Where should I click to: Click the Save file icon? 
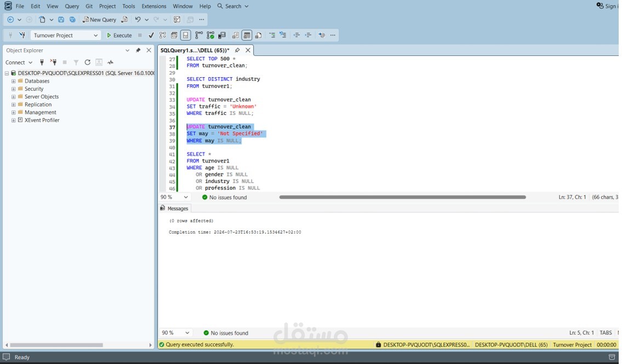61,19
